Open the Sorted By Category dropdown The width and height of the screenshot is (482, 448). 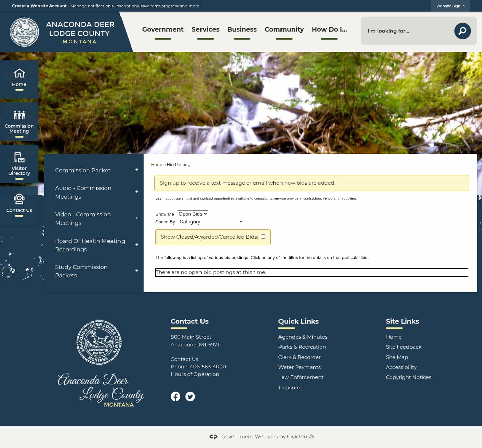(211, 221)
